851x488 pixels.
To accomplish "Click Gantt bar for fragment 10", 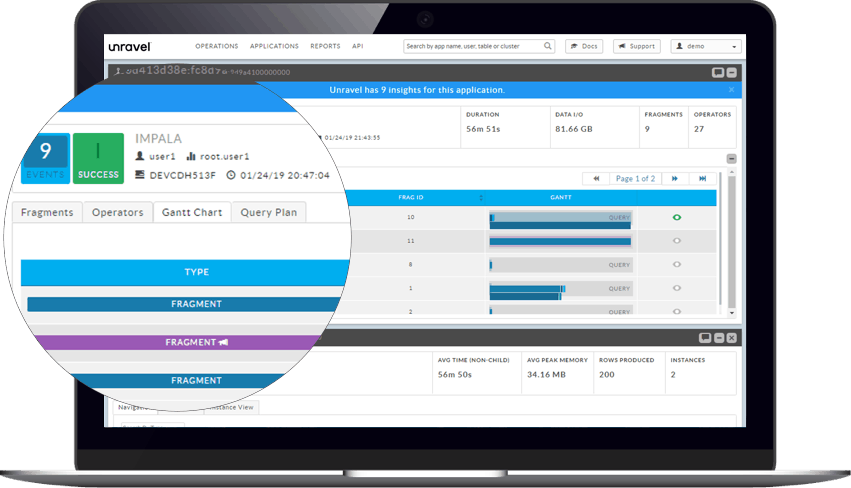I will tap(561, 221).
